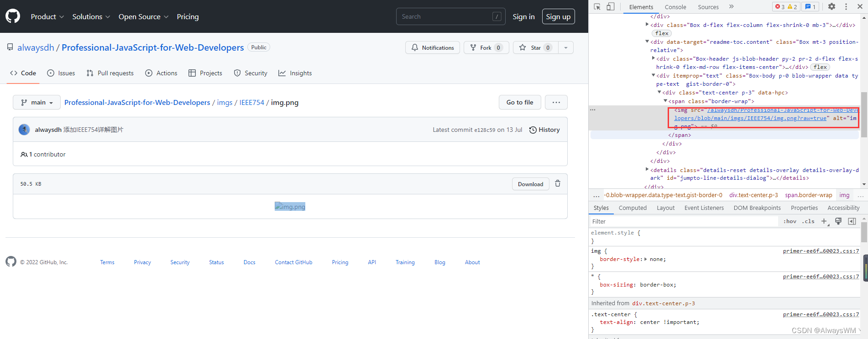Click the Sign in link
This screenshot has width=868, height=339.
523,16
